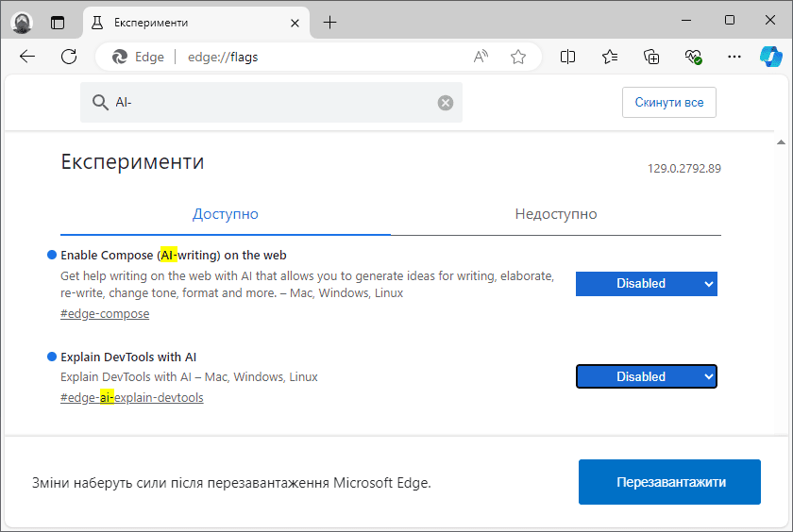The height and width of the screenshot is (532, 793).
Task: Add page to favorites with star icon
Action: click(518, 57)
